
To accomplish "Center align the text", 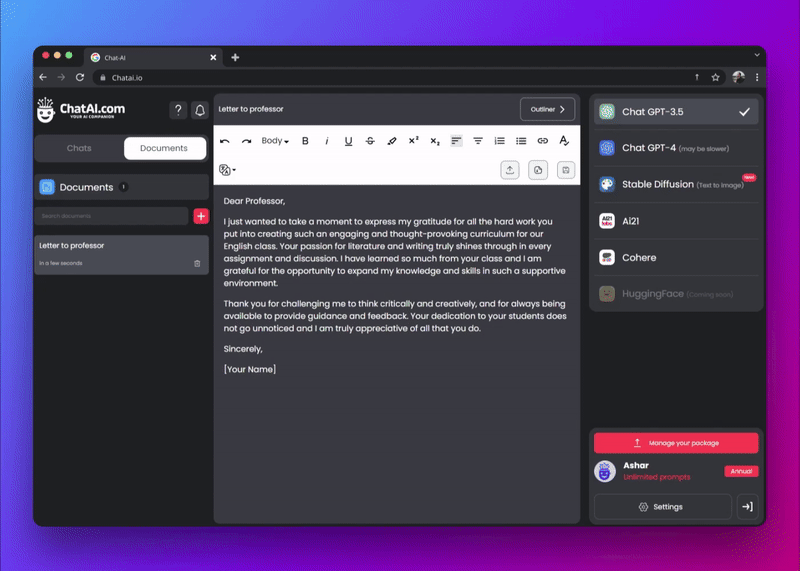I will 478,141.
